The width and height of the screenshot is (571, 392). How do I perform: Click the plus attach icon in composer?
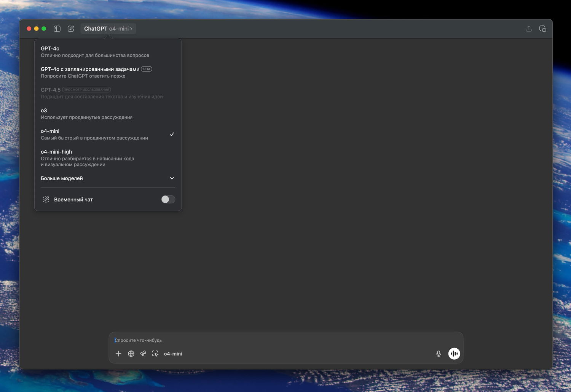(118, 354)
